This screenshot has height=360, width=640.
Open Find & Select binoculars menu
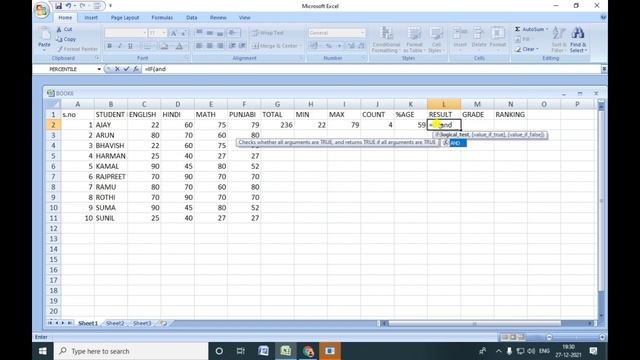[578, 40]
